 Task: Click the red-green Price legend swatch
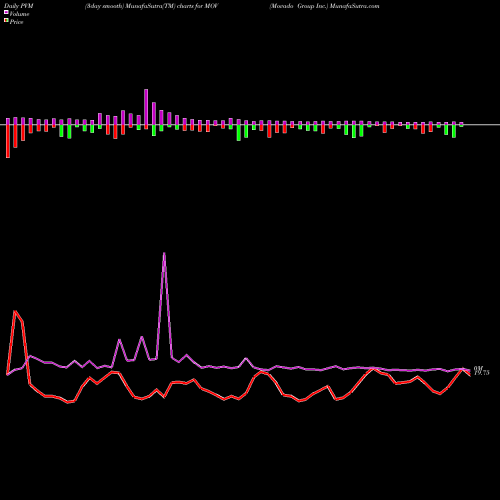(x=6, y=21)
